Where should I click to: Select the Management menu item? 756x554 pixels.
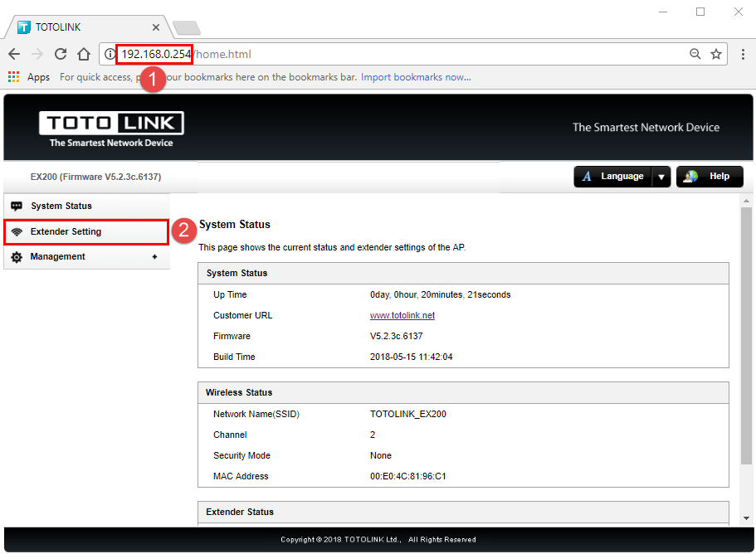point(87,257)
